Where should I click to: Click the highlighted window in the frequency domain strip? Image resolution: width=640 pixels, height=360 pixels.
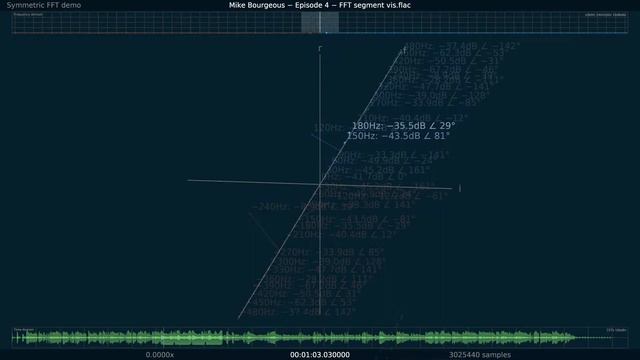click(320, 22)
